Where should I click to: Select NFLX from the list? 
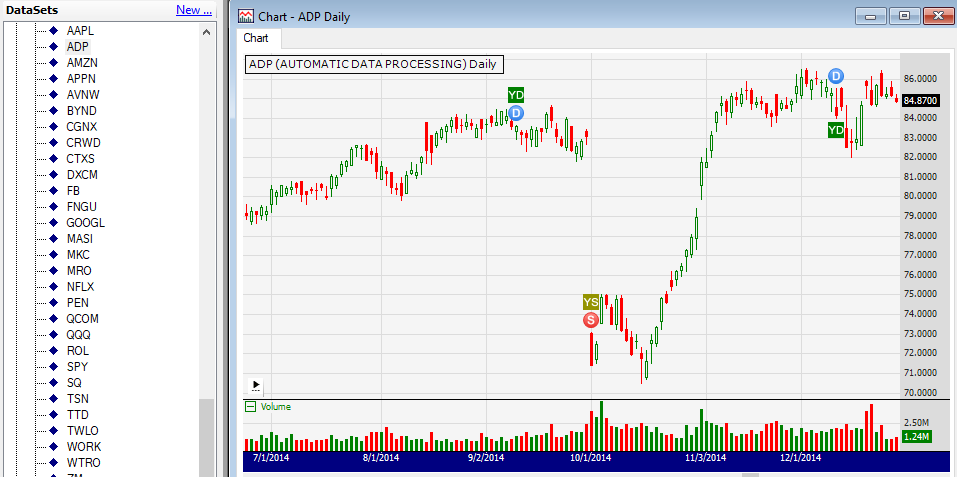(x=81, y=287)
